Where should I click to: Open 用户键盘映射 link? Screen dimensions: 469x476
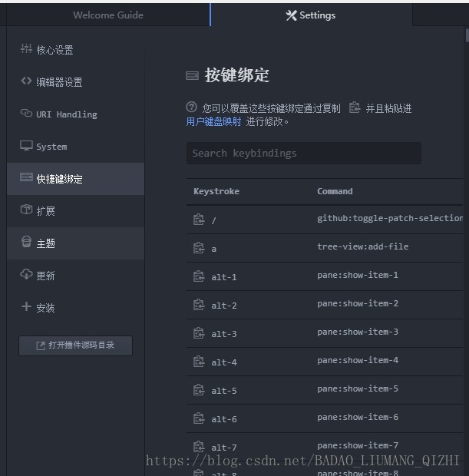point(213,122)
